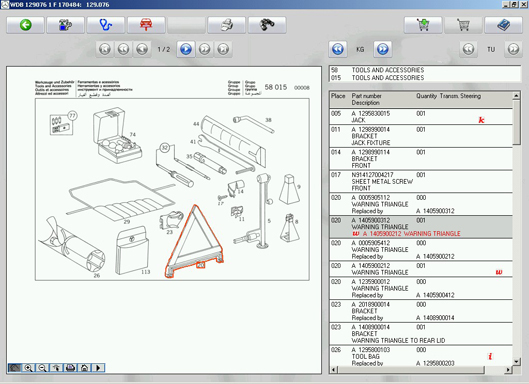Viewport: 529px width, 384px height.
Task: Go to previous image page button
Action: [142, 49]
